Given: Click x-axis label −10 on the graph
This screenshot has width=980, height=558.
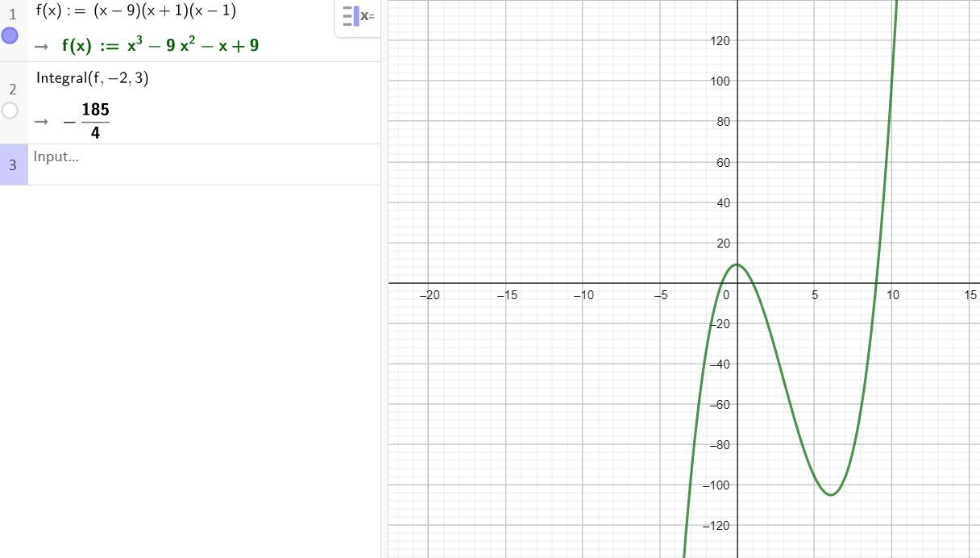Looking at the screenshot, I should [x=583, y=295].
